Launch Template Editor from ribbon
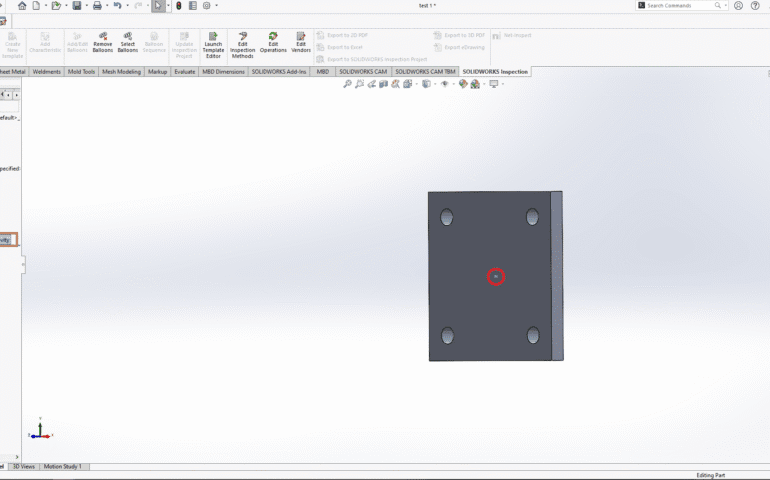The image size is (770, 480). pyautogui.click(x=213, y=45)
